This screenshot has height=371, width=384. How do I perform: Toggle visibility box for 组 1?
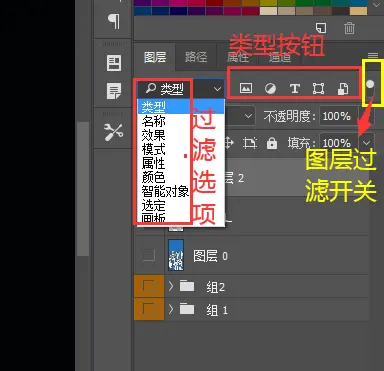[149, 309]
